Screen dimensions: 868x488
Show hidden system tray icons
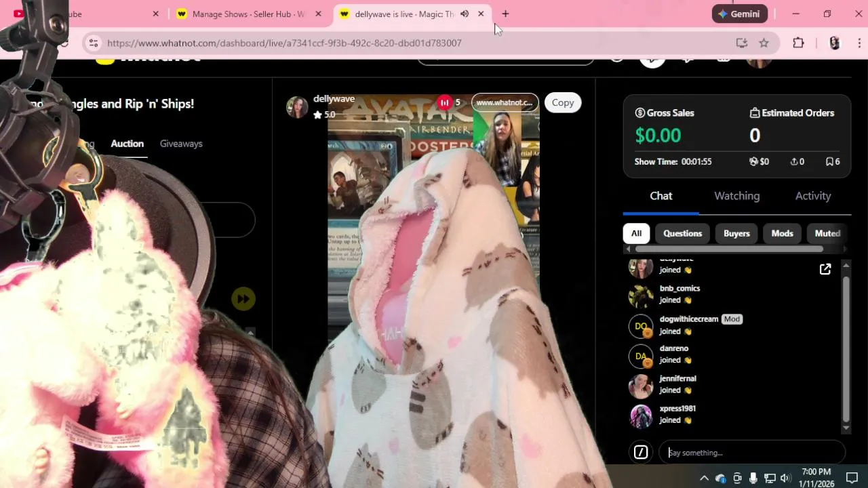point(704,478)
